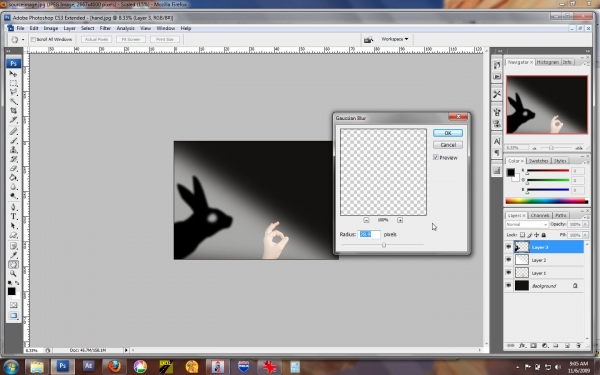Select the Lasso tool
Image resolution: width=600 pixels, height=375 pixels.
13,92
